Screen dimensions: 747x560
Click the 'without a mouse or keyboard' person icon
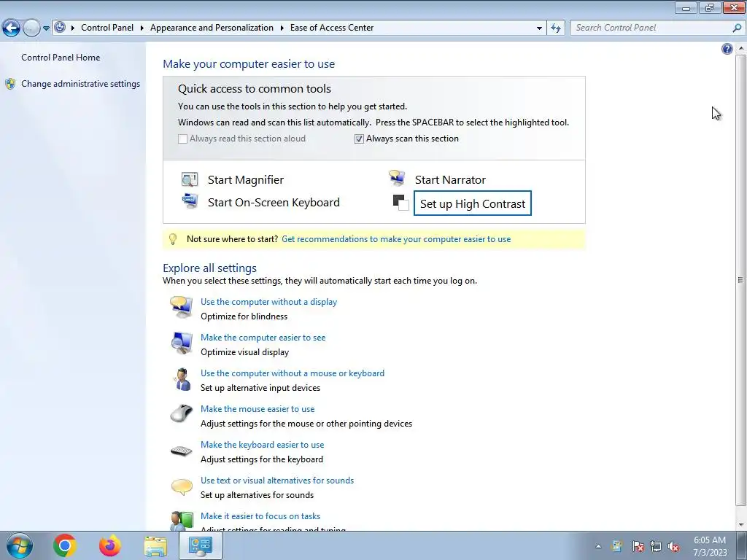click(182, 379)
